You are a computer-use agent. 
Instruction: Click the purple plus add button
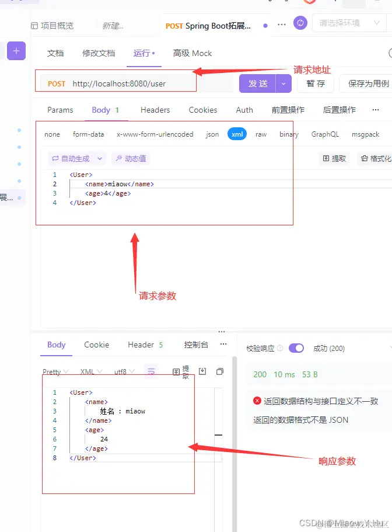pos(16,51)
